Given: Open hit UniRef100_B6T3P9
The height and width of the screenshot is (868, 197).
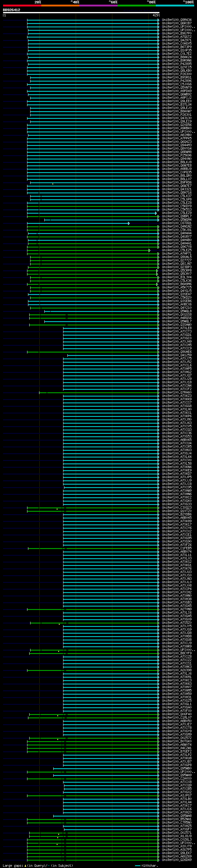Looking at the screenshot, I should pos(177,47).
